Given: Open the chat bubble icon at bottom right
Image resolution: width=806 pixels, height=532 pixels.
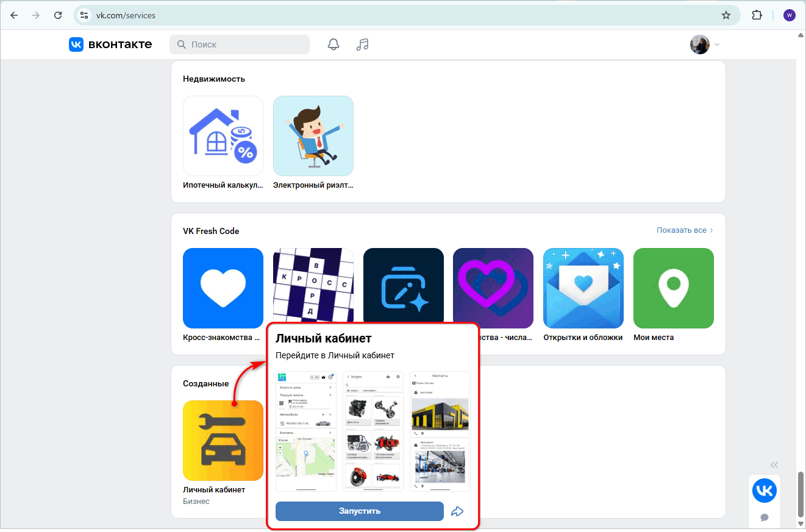Looking at the screenshot, I should 764,518.
